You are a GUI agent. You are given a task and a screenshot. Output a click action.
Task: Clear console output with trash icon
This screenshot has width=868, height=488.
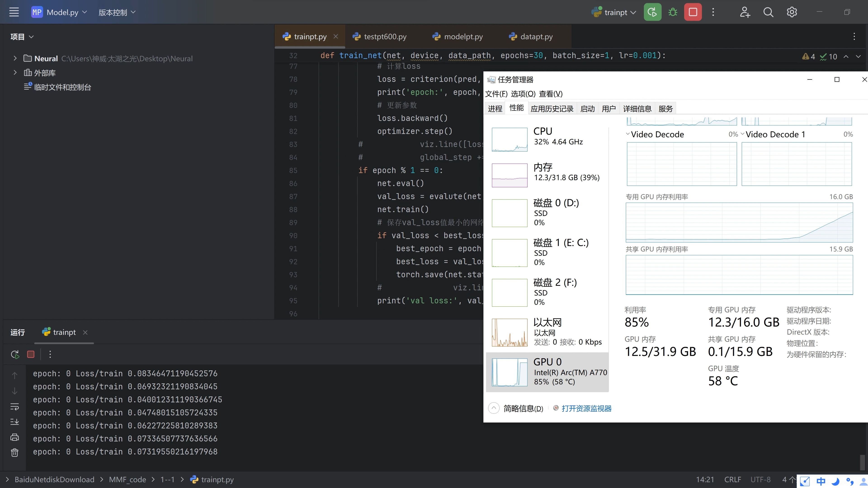pyautogui.click(x=14, y=453)
